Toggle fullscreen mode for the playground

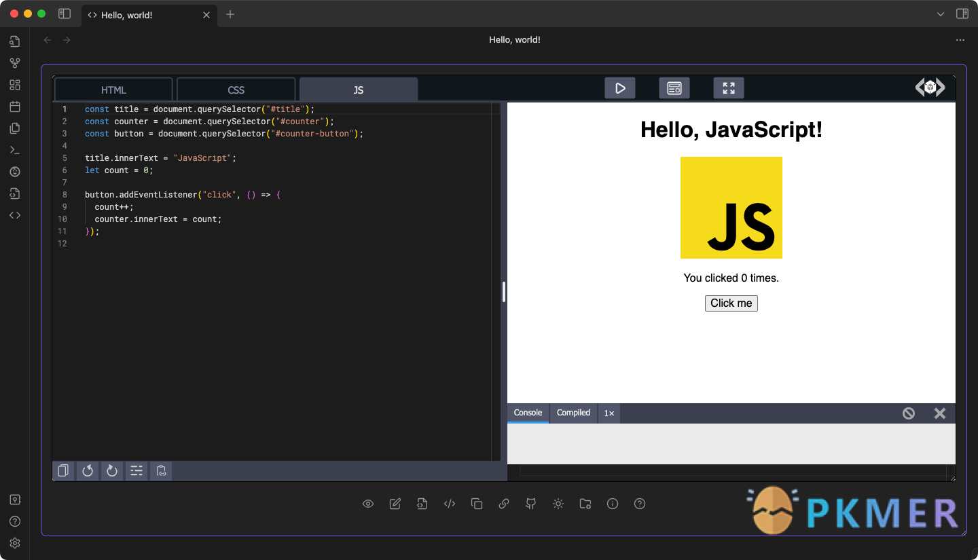click(729, 88)
